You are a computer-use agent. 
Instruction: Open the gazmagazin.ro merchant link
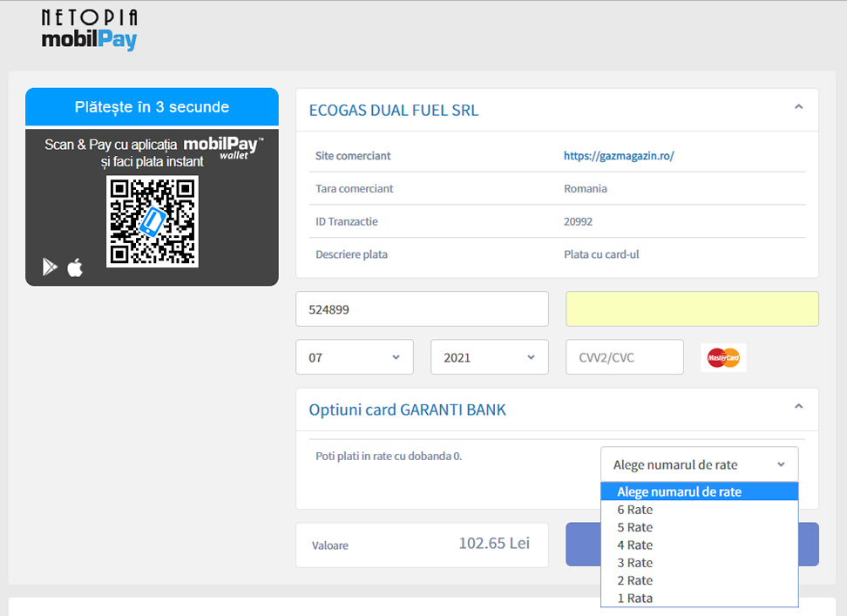tap(619, 156)
